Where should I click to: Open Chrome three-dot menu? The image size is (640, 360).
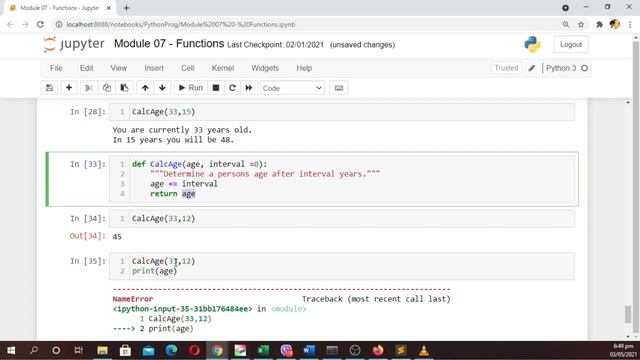click(x=630, y=24)
